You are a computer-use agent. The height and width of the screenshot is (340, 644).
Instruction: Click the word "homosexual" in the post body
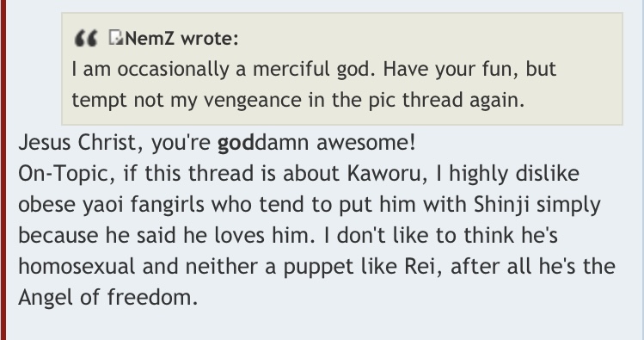click(x=77, y=267)
